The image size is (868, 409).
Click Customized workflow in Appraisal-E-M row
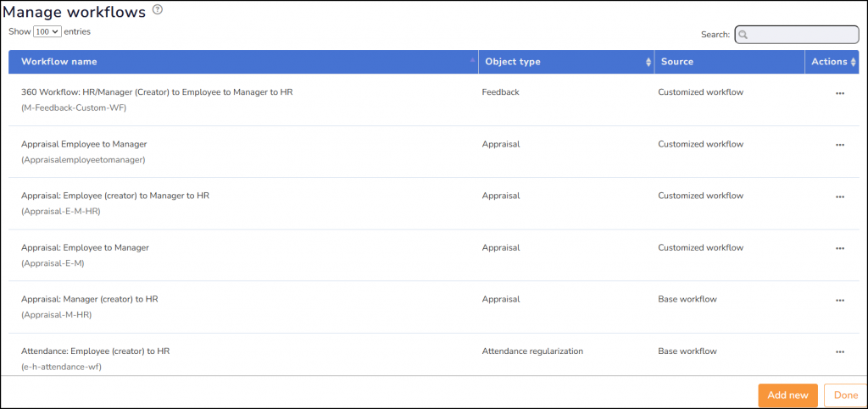(x=701, y=247)
